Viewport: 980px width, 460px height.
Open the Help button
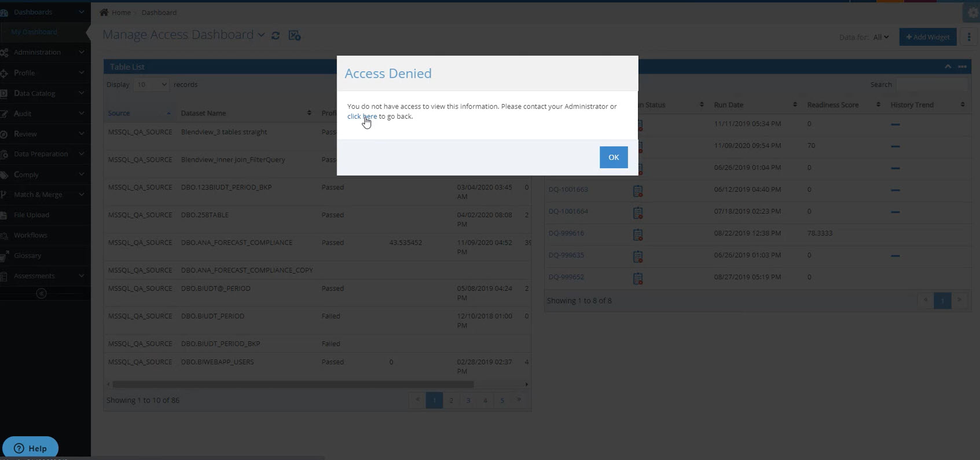pos(30,448)
